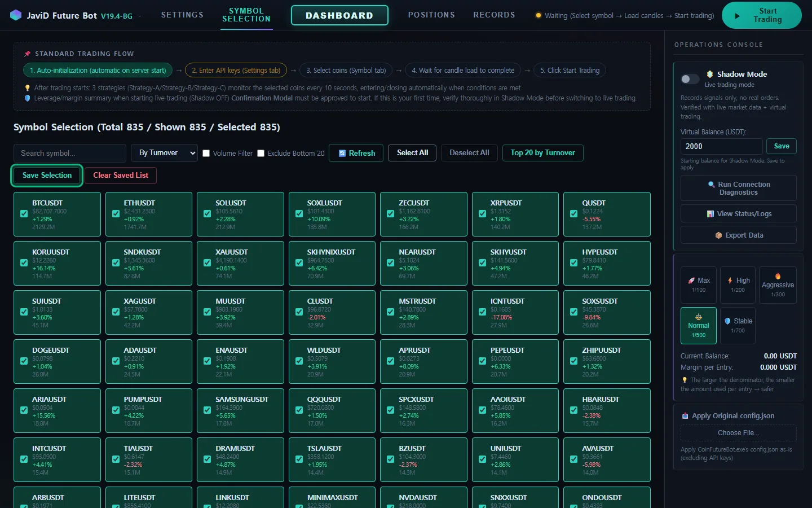Save the virtual balance value
This screenshot has width=812, height=508.
click(x=782, y=146)
